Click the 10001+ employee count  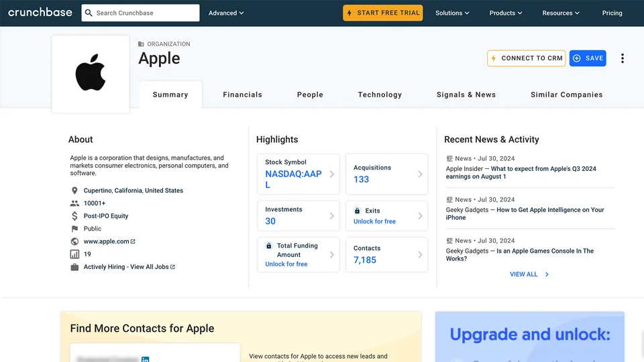[x=95, y=203]
